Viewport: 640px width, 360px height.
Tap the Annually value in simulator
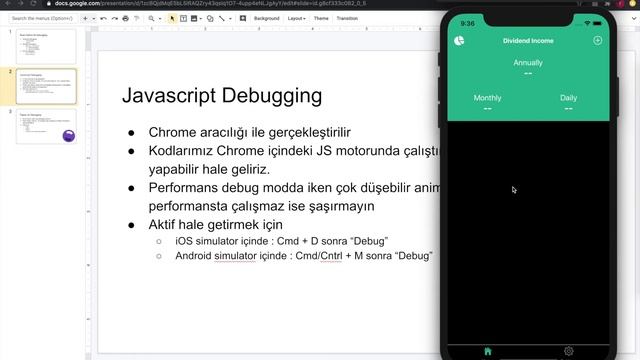(x=528, y=73)
